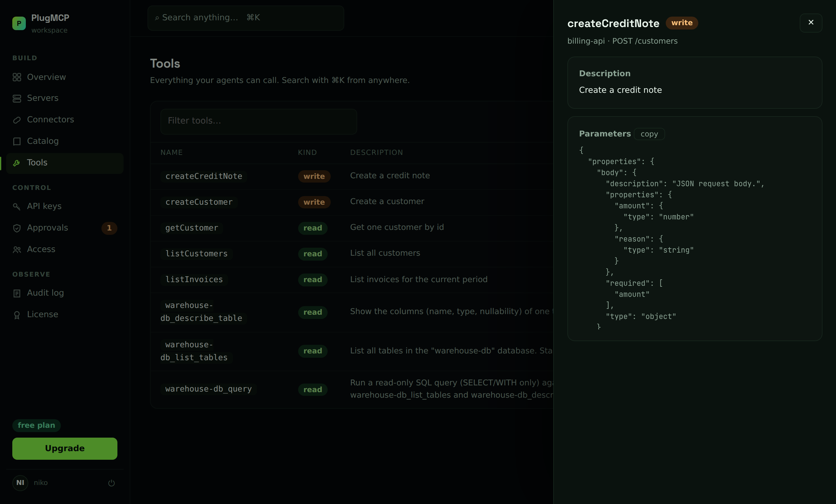
Task: Click the Catalog square icon
Action: click(x=17, y=141)
